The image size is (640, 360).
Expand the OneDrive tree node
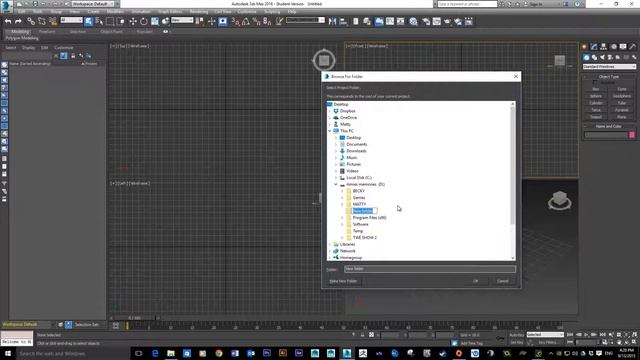(330, 118)
